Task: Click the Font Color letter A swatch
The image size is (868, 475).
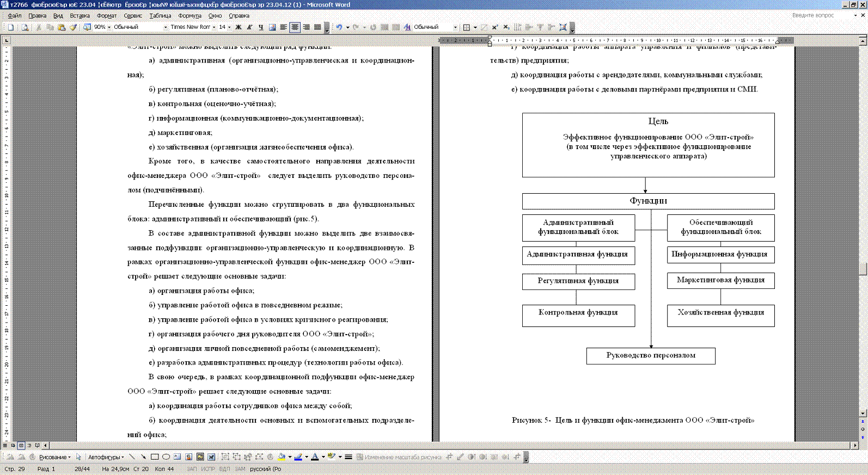Action: [x=314, y=457]
